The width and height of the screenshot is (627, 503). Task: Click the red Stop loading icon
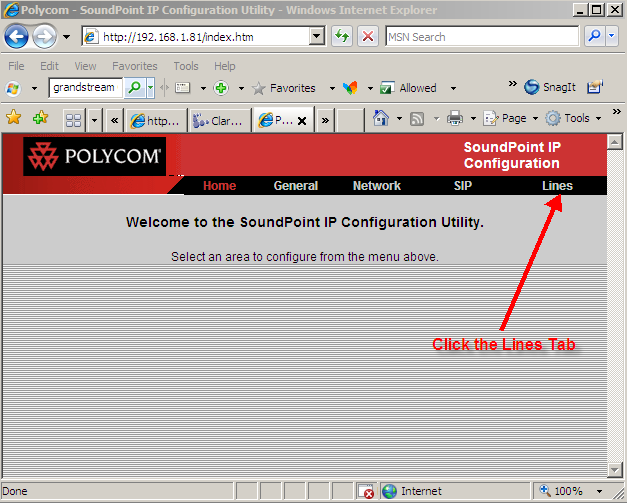click(x=367, y=37)
